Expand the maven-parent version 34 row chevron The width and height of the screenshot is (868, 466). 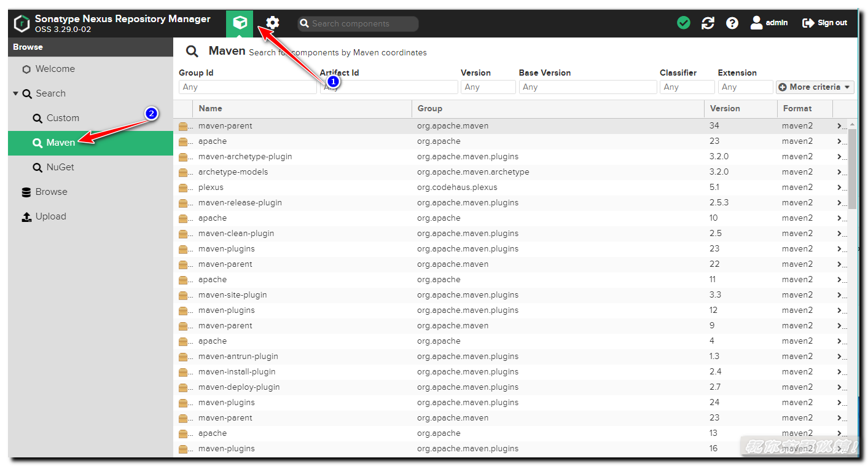[840, 126]
